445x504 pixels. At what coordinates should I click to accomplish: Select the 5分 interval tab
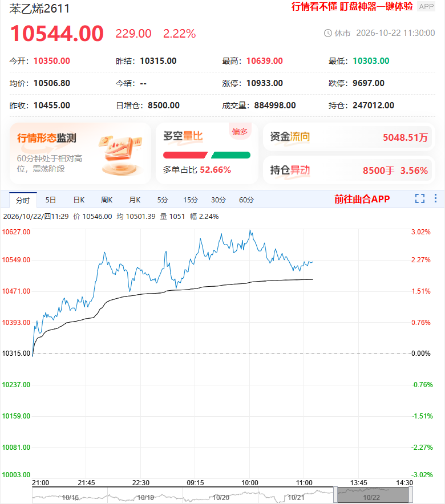point(163,200)
